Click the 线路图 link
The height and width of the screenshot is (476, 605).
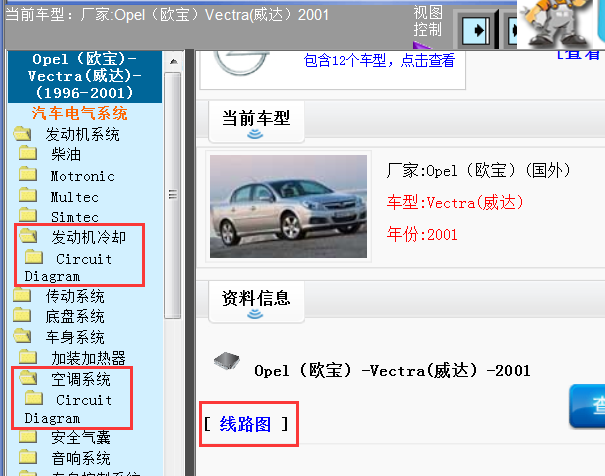[245, 424]
